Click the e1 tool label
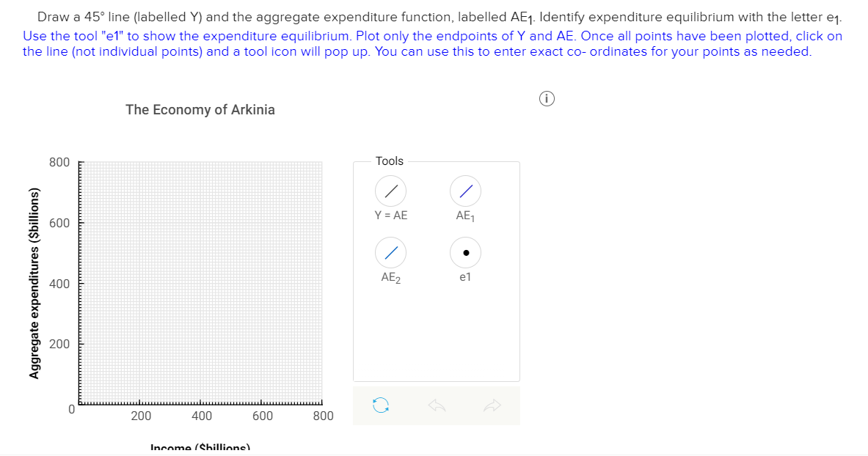868x456 pixels. [464, 277]
